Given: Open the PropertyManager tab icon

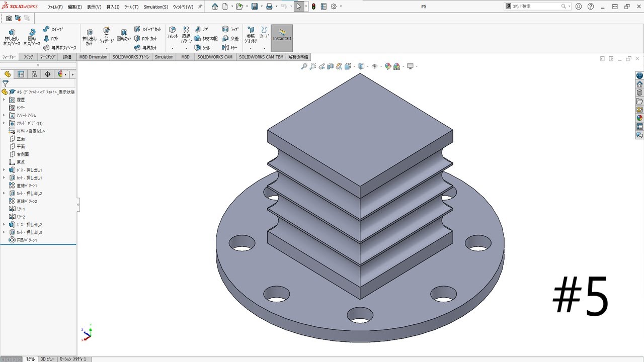Looking at the screenshot, I should 21,74.
